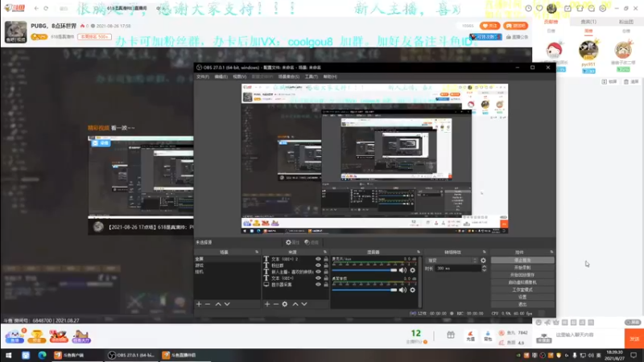The width and height of the screenshot is (644, 362).
Task: Remove the selected scene with minus icon
Action: [x=208, y=304]
